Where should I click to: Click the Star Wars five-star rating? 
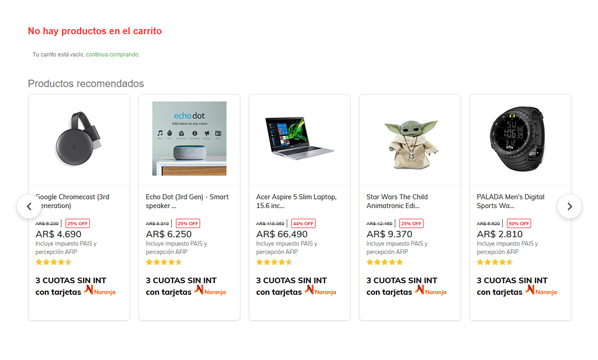coord(384,262)
